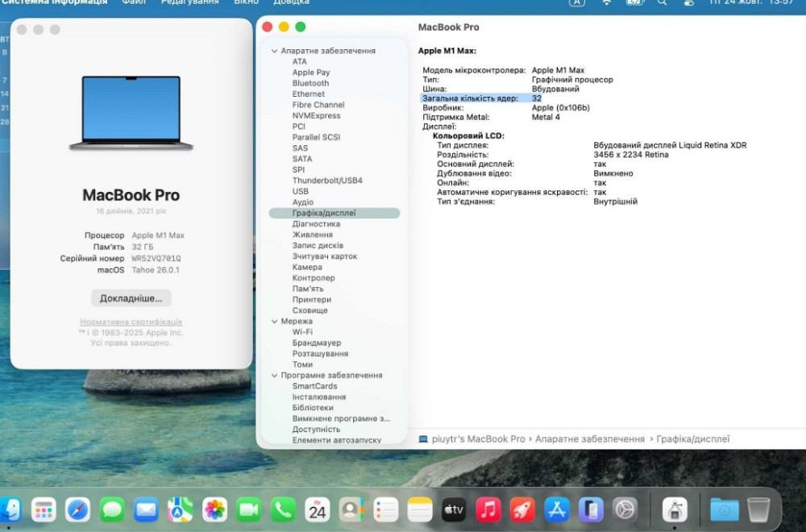The image size is (806, 532).
Task: Click the Wi-Fi icon in the menu bar
Action: pyautogui.click(x=606, y=5)
